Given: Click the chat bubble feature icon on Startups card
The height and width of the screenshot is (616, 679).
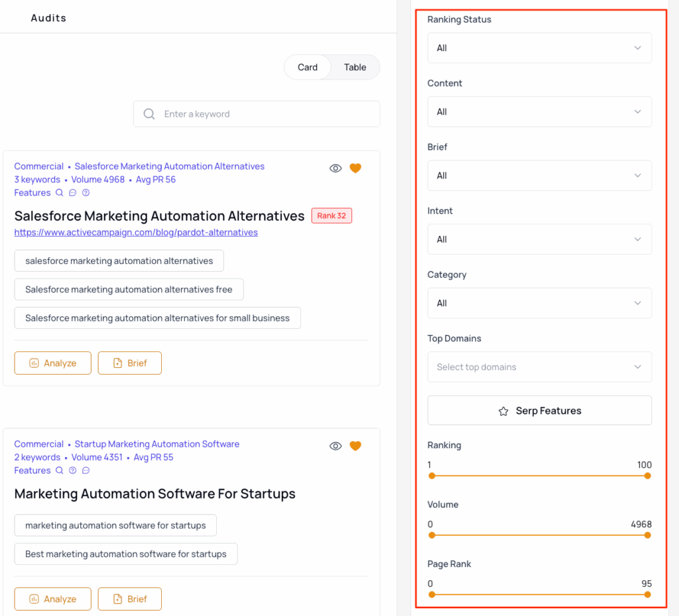Looking at the screenshot, I should [86, 471].
